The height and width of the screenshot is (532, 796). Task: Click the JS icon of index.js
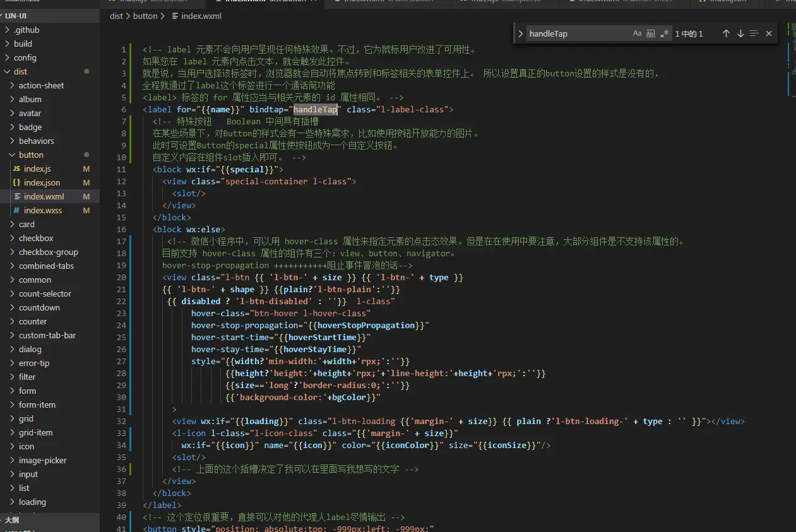pos(16,168)
